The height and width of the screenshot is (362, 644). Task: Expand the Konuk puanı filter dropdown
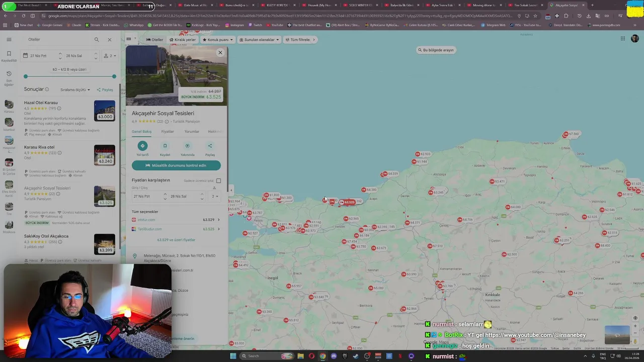pyautogui.click(x=217, y=40)
